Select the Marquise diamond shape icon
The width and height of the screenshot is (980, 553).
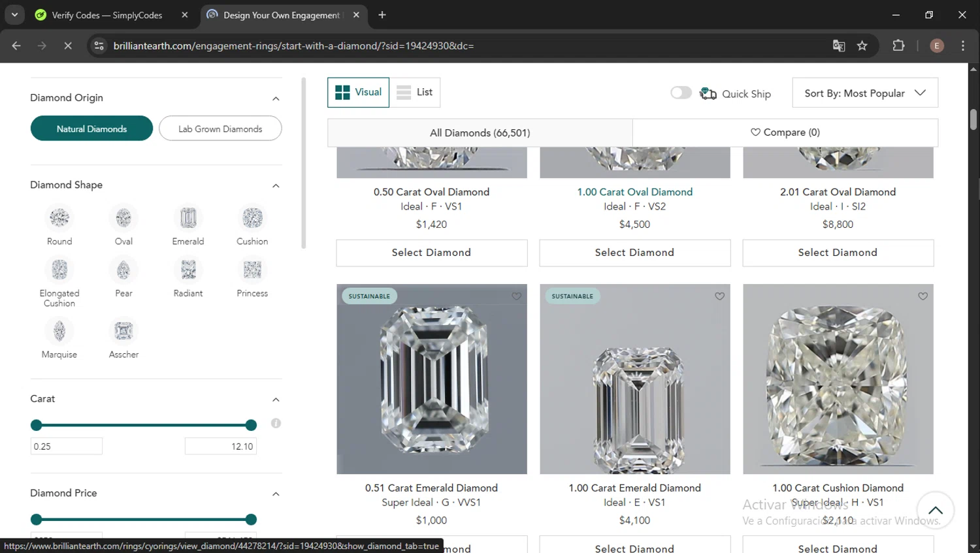[59, 331]
